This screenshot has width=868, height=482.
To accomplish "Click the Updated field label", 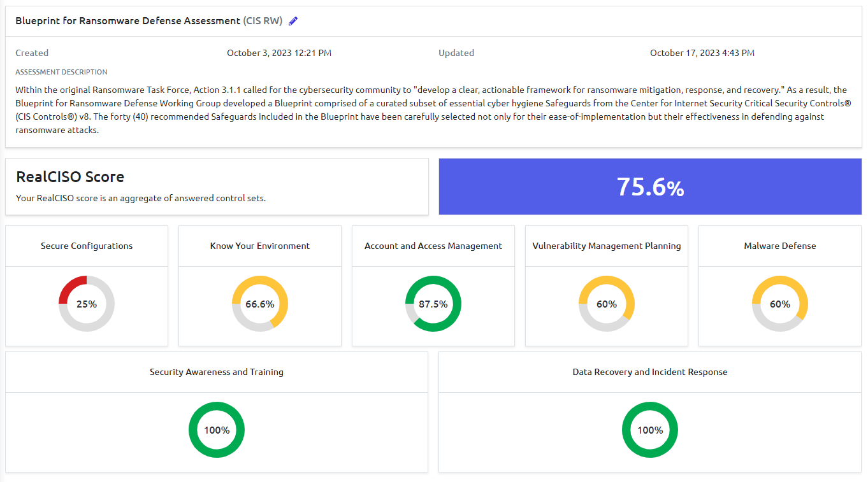I will click(x=456, y=53).
